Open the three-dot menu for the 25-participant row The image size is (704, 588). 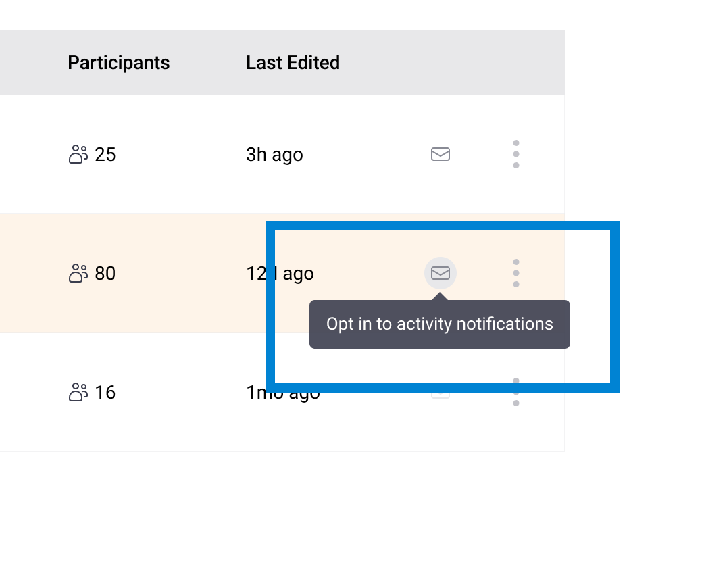click(516, 154)
